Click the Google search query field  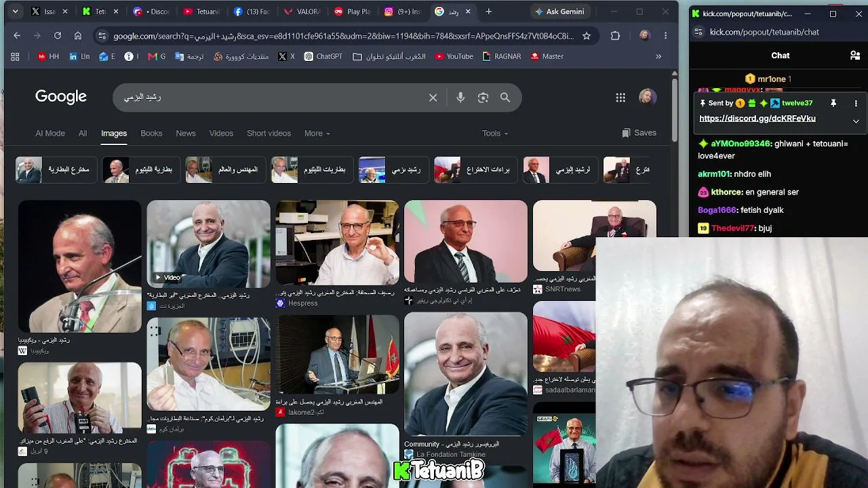click(x=271, y=98)
